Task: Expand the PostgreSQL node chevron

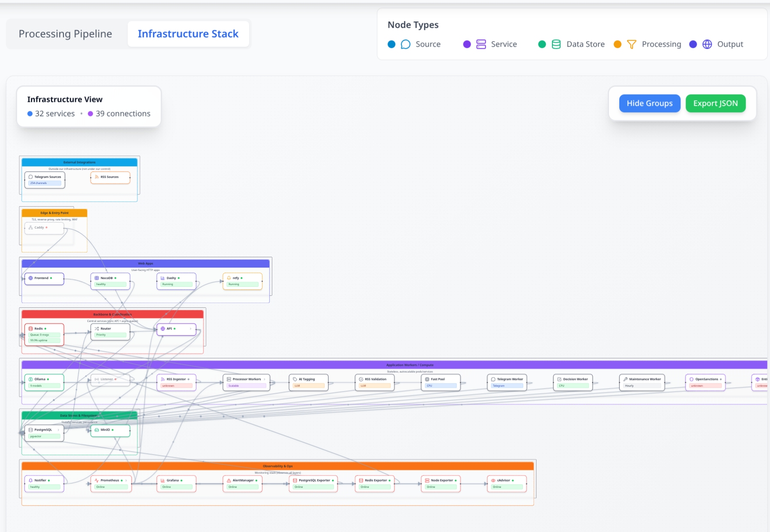Action: pos(58,430)
